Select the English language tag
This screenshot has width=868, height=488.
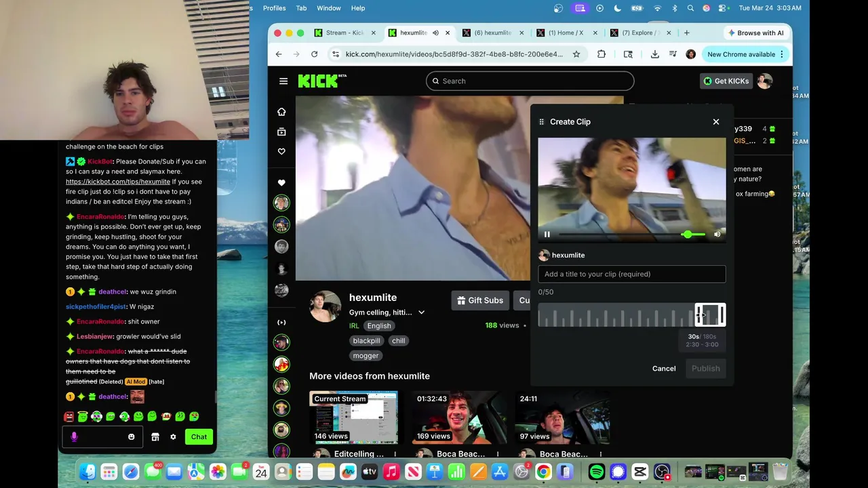pyautogui.click(x=379, y=326)
